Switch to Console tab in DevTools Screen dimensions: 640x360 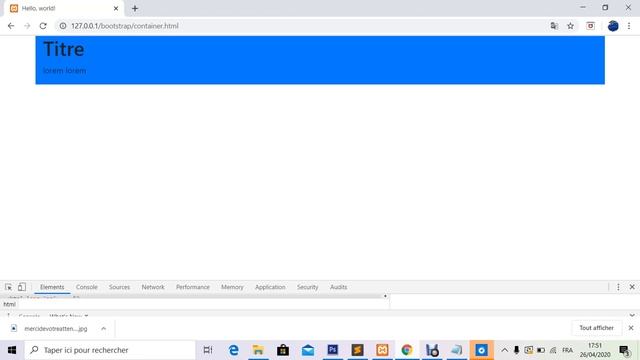coord(87,287)
